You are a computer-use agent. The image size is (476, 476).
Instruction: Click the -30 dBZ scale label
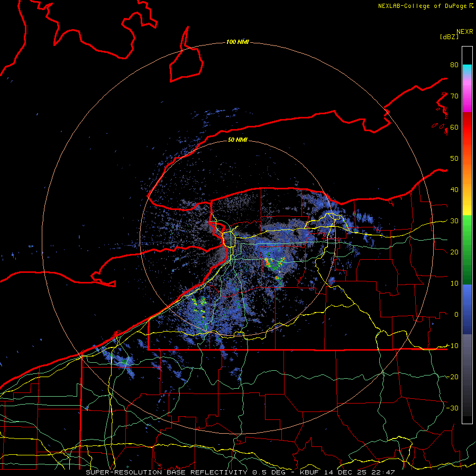point(452,408)
